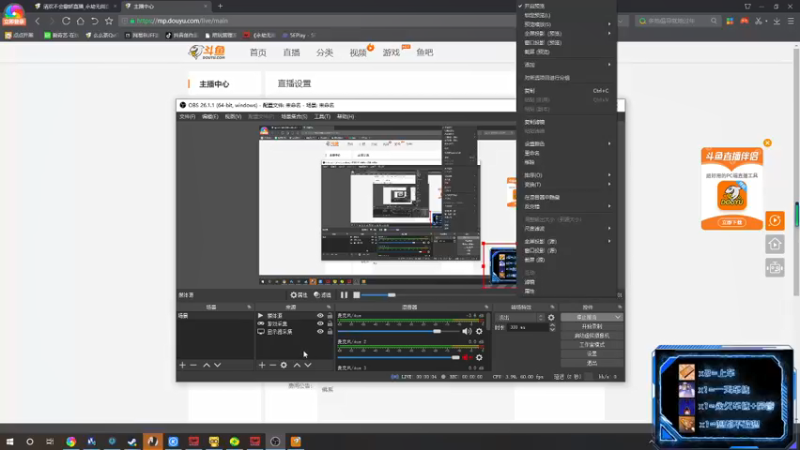This screenshot has height=450, width=800.
Task: Open the 淡出 scene transition dropdown
Action: [521, 317]
